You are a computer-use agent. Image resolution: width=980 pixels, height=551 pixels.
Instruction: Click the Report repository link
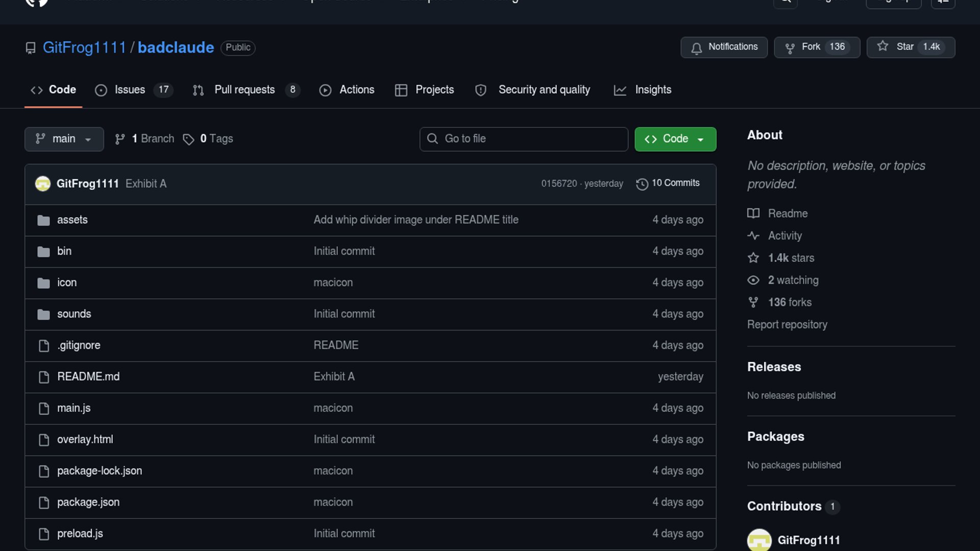coord(787,324)
